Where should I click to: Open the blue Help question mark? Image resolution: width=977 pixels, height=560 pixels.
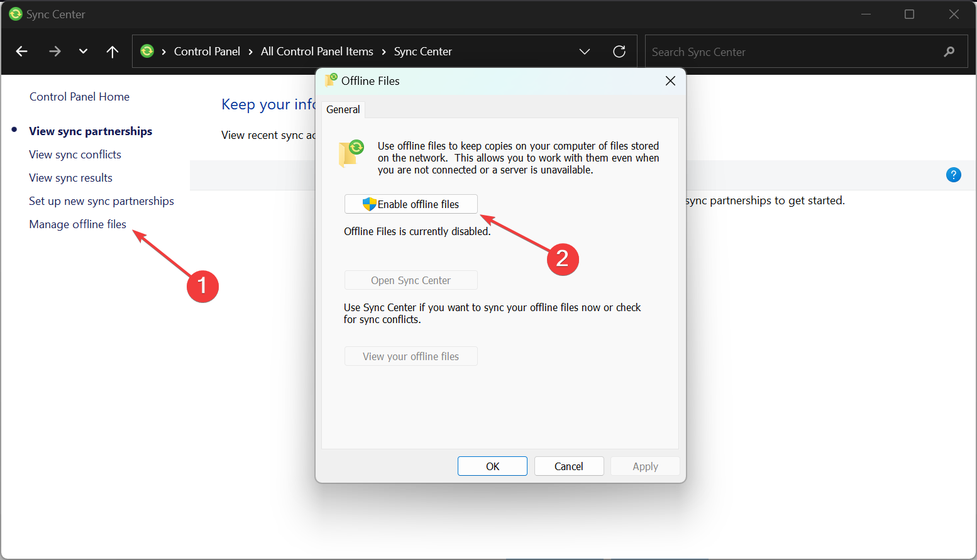(954, 175)
